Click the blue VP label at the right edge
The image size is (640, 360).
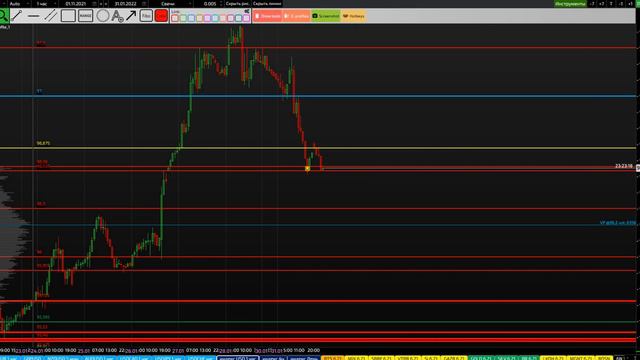pyautogui.click(x=618, y=223)
